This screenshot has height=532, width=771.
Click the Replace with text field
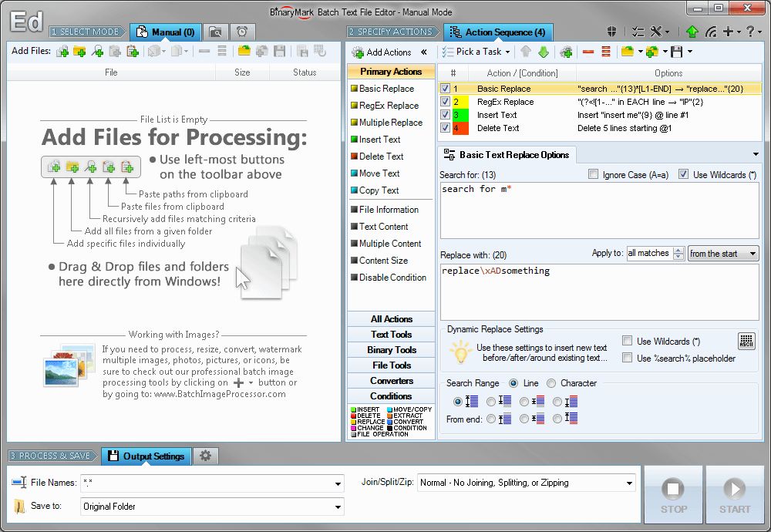[599, 292]
